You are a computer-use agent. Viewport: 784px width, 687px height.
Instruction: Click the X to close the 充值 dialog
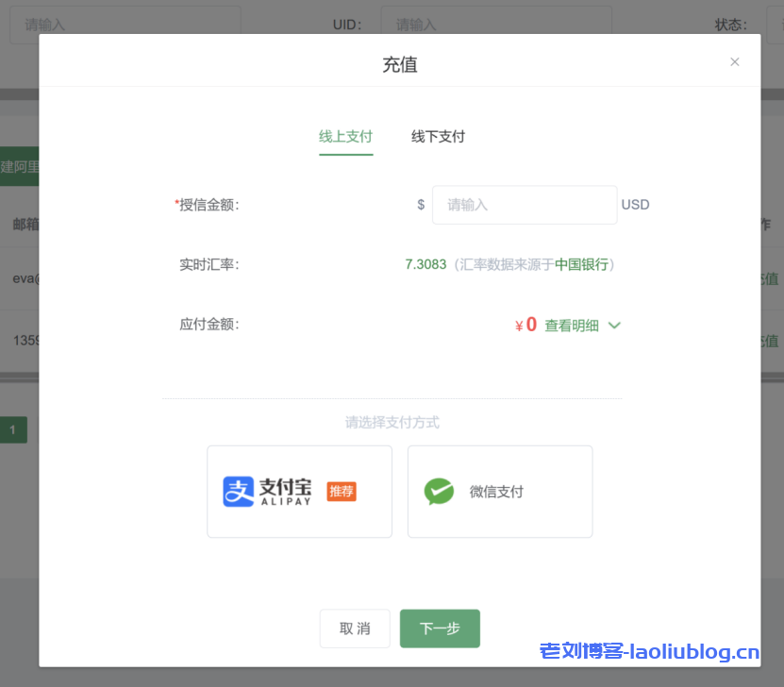pos(735,61)
